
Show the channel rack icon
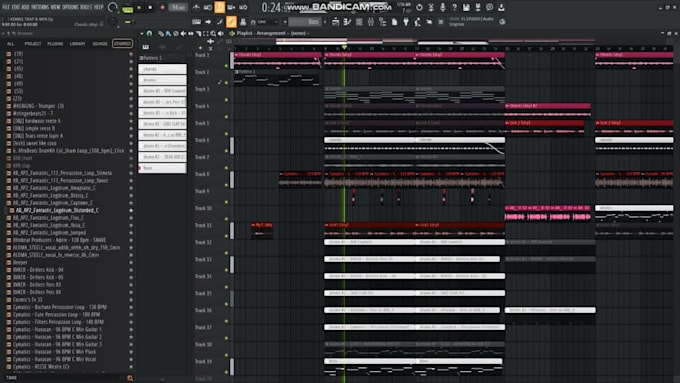coord(359,22)
